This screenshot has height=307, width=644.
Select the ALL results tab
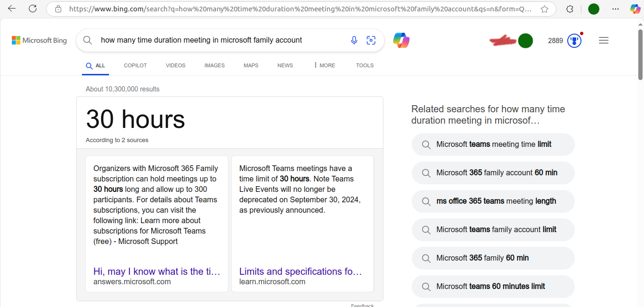point(95,65)
